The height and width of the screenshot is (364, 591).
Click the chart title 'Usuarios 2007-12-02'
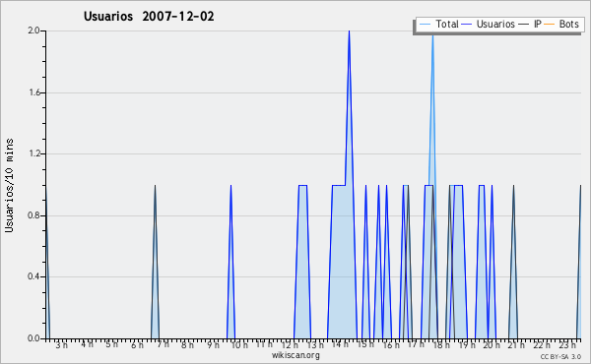coord(149,17)
